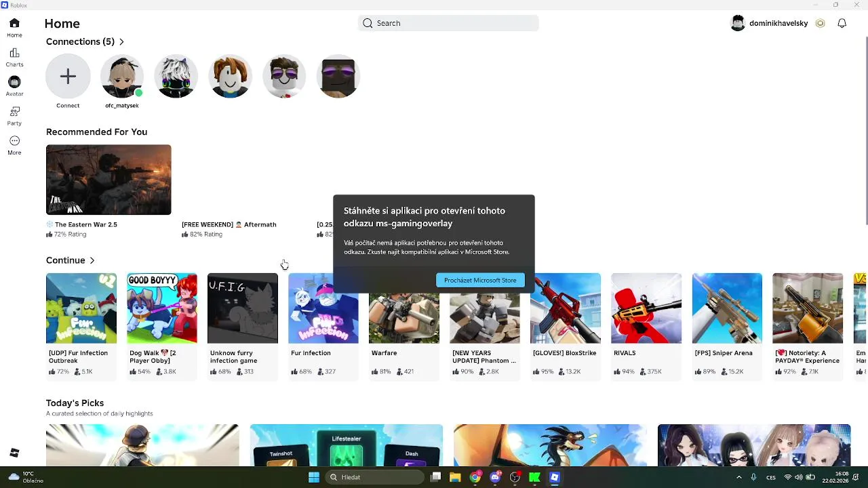Open Today's Picks dragon card
Screen dimensions: 868x488
pyautogui.click(x=550, y=445)
